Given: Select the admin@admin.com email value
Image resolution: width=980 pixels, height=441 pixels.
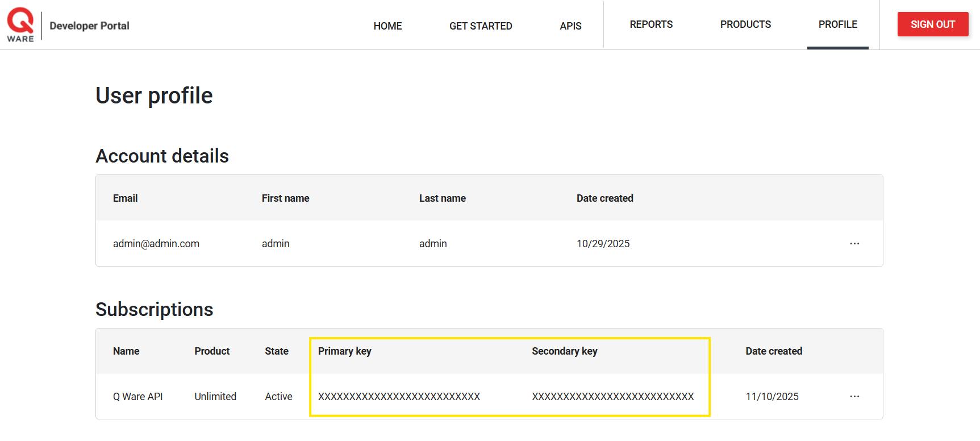Looking at the screenshot, I should pyautogui.click(x=156, y=243).
